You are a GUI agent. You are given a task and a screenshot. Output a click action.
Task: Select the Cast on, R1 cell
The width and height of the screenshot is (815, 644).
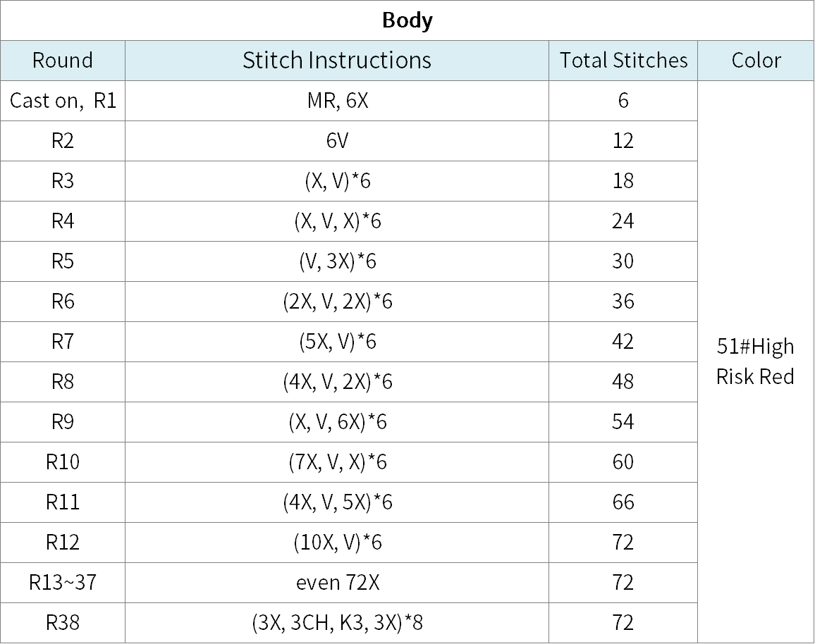click(x=62, y=101)
